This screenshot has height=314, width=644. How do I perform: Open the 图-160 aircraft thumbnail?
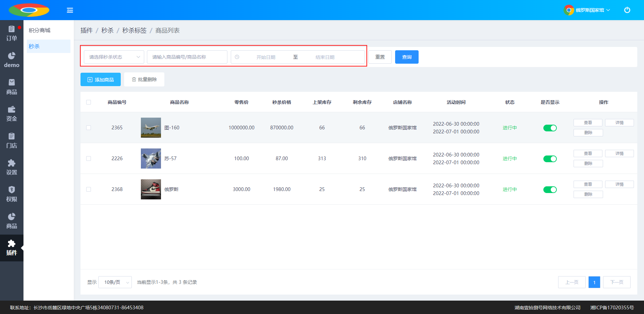(151, 128)
